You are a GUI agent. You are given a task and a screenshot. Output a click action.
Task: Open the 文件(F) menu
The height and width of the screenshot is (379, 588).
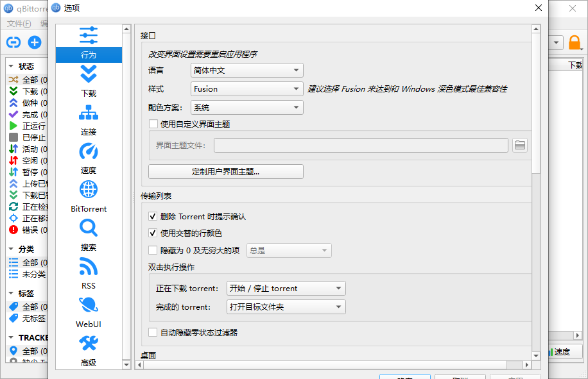[18, 22]
